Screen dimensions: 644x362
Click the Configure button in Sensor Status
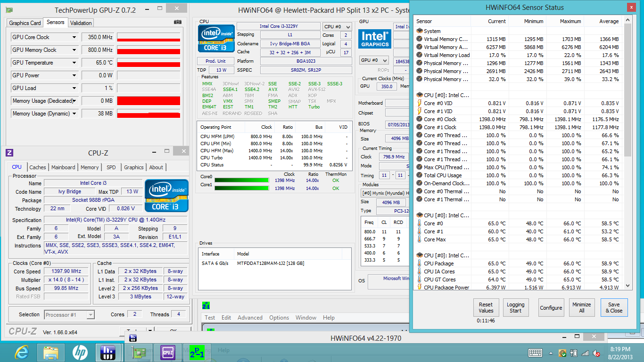pos(551,308)
